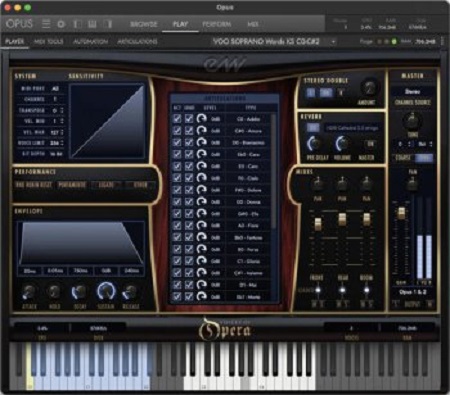Screen dimensions: 450x395
Task: Open the Opus 1 & 2 output dropdown
Action: click(412, 292)
